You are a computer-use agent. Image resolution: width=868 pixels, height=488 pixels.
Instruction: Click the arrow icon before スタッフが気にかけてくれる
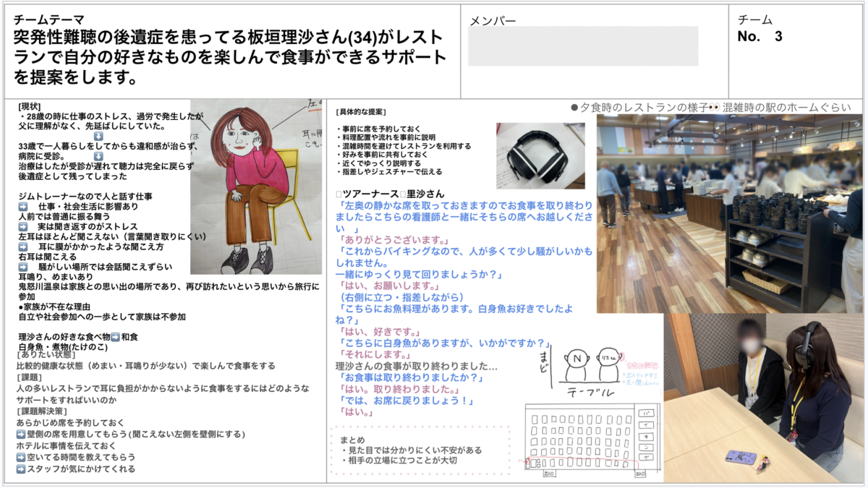click(21, 469)
